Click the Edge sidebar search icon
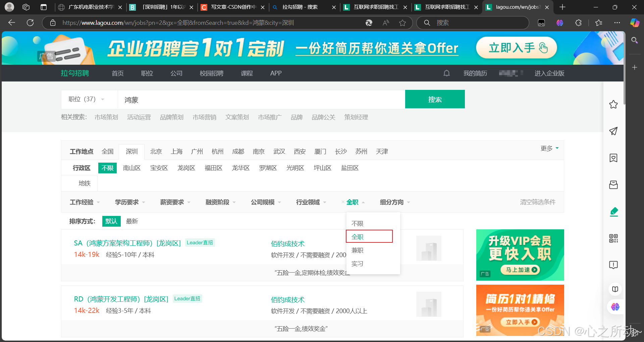 point(635,40)
